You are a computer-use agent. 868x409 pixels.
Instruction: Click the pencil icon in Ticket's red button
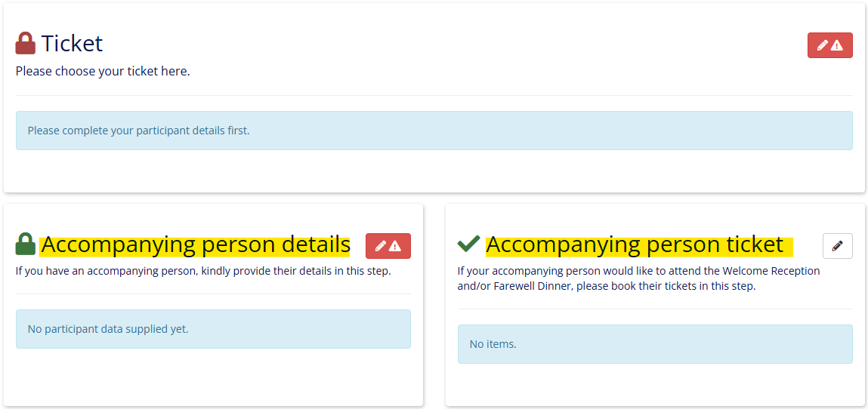click(823, 45)
